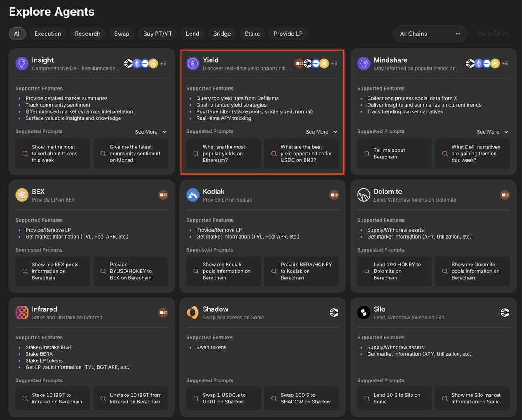
Task: Choose prompt 'Show me Dolomite pools information'
Action: [x=472, y=271]
